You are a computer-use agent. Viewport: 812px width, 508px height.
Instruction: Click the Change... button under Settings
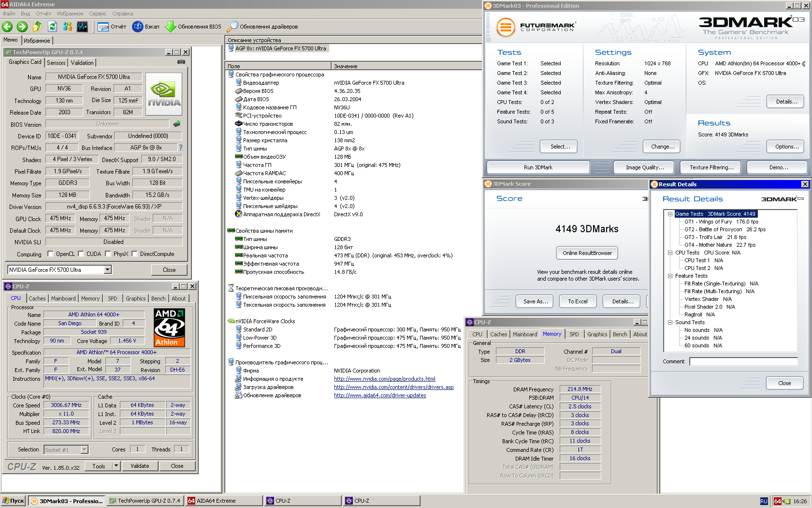(663, 147)
